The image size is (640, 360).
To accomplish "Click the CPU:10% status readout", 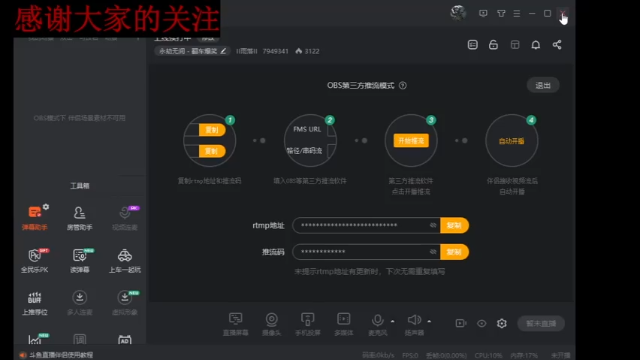I will 488,356.
